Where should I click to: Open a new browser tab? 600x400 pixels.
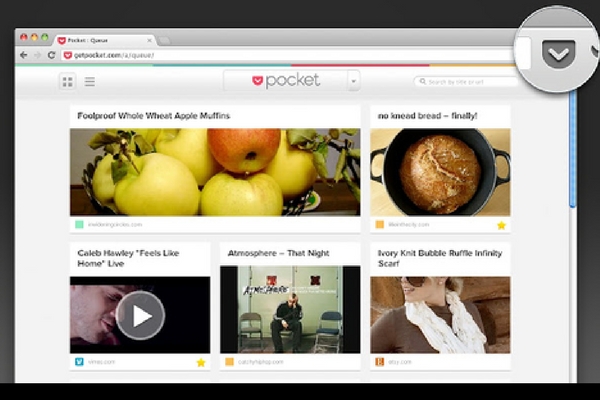[x=164, y=40]
